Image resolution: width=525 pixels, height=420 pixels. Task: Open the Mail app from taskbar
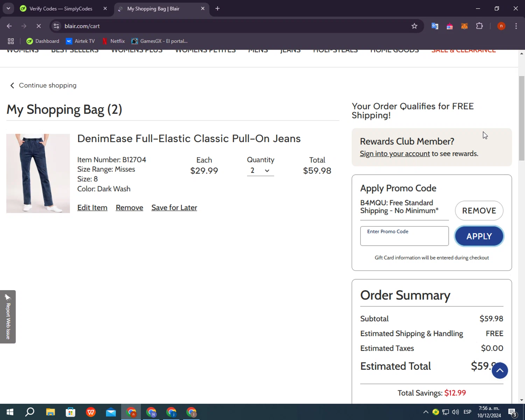click(x=111, y=412)
